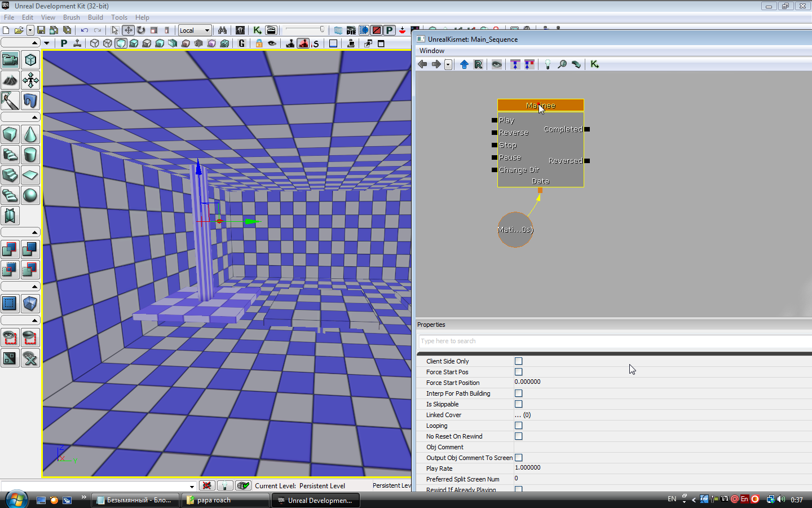Collapse the brush primitives toolbox section

(x=34, y=117)
